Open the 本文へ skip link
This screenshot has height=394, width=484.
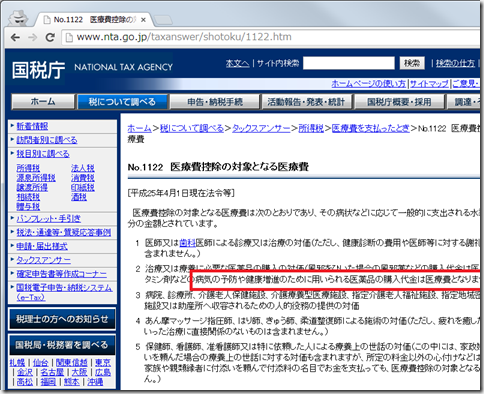pos(238,63)
